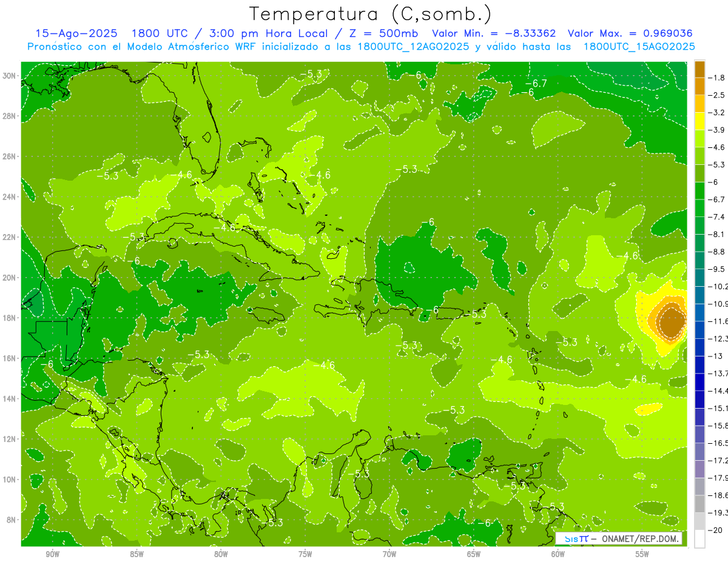The height and width of the screenshot is (562, 728).
Task: Pick legend swatch between -8.1 and -8.8
Action: pyautogui.click(x=699, y=243)
